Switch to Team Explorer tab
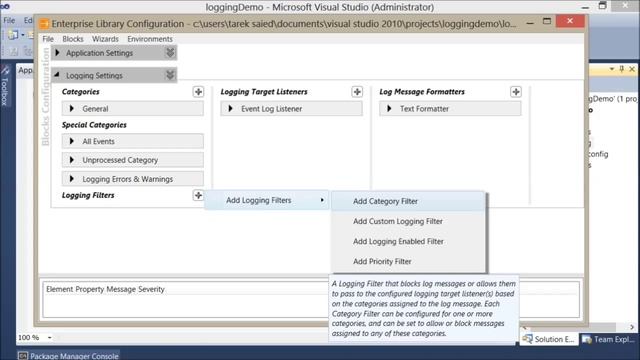This screenshot has width=640, height=360. tap(610, 339)
